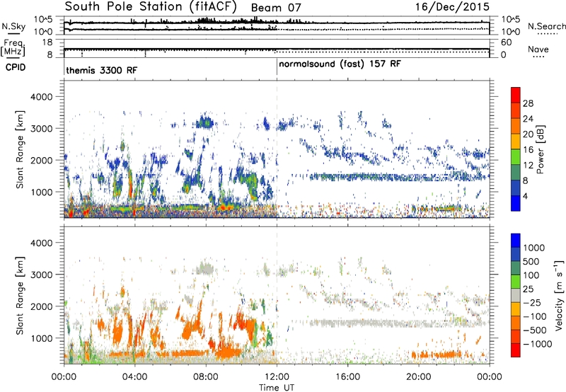Click the 'Time UT' axis label
This screenshot has height=392, width=566.
pos(277,388)
